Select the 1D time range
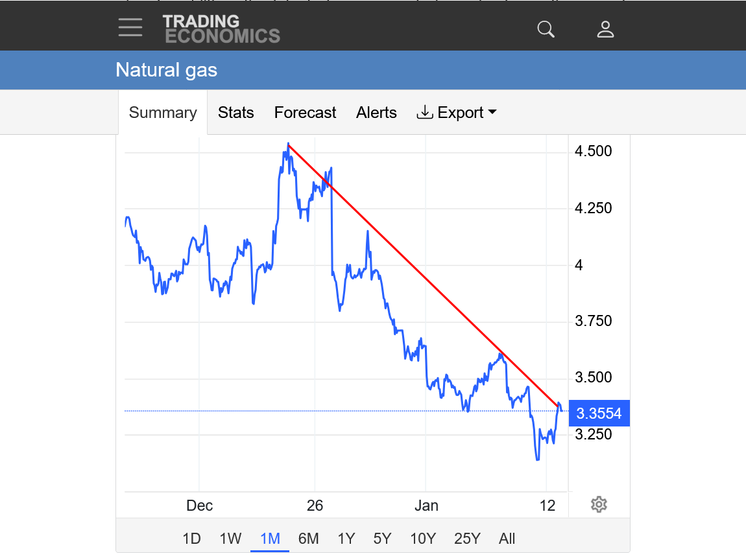The width and height of the screenshot is (746, 560). [191, 539]
